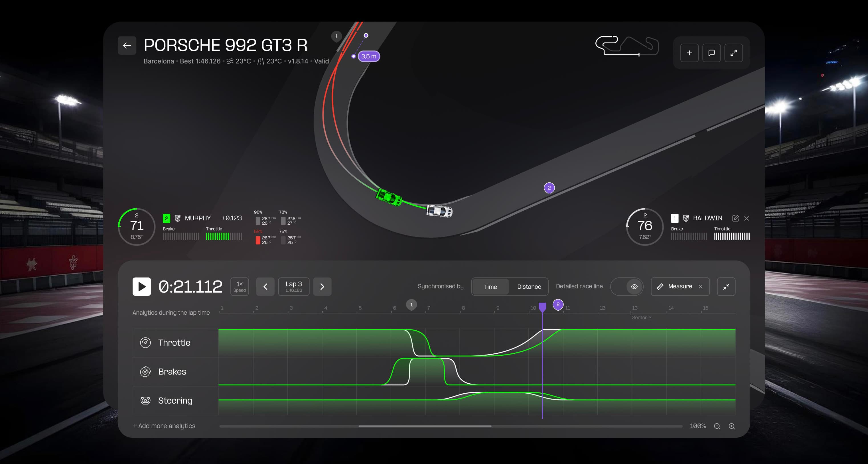
Task: Collapse the analytics panel
Action: [726, 286]
